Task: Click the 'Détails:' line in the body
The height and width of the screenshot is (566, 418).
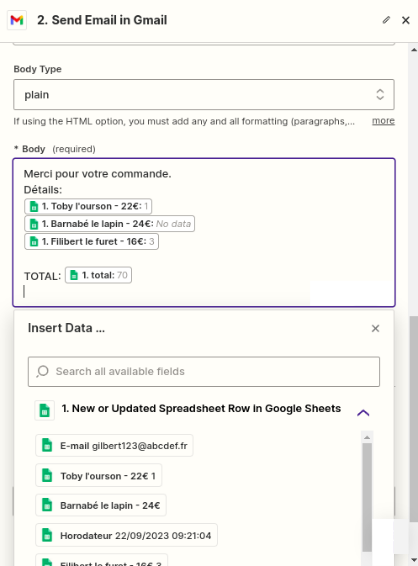Action: coord(43,190)
